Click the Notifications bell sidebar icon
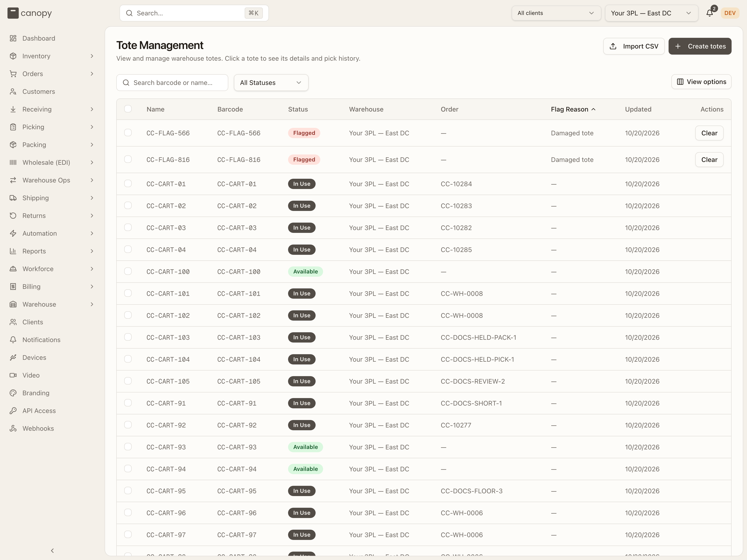This screenshot has height=560, width=747. pos(13,339)
